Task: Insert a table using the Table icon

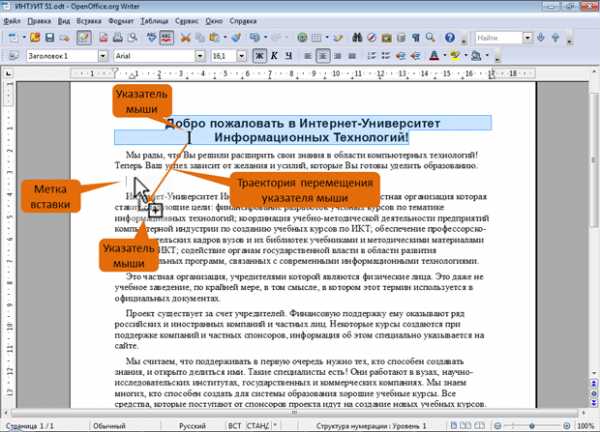Action: coord(316,37)
